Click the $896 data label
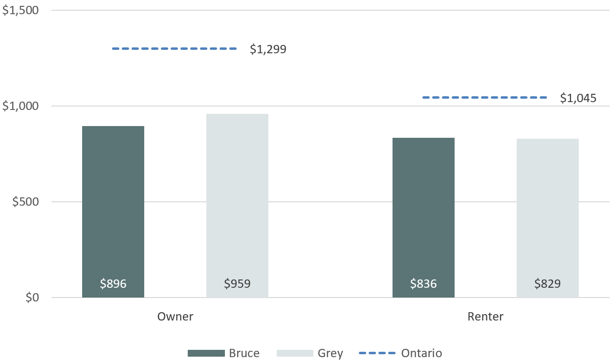 tap(113, 284)
